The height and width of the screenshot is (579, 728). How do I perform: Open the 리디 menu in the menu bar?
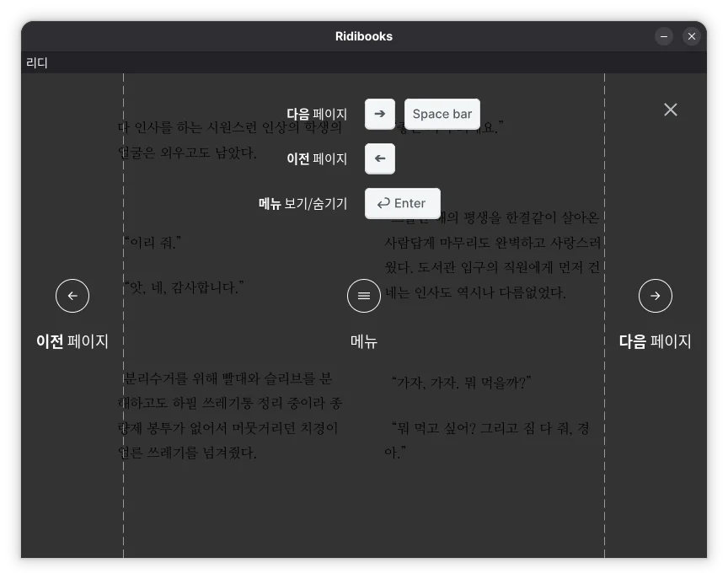37,62
